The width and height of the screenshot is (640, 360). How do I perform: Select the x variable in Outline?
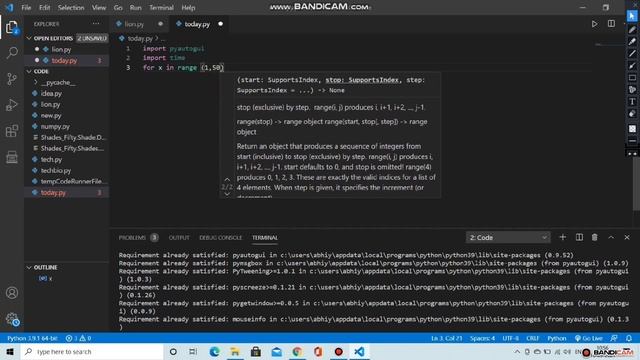(x=67, y=278)
